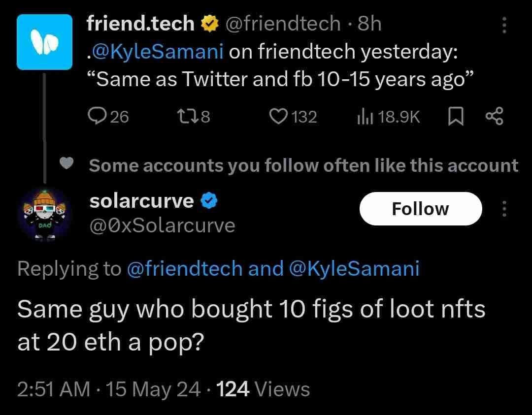Open solarcurve's profile picture
Screen dimensions: 532x415
point(45,213)
